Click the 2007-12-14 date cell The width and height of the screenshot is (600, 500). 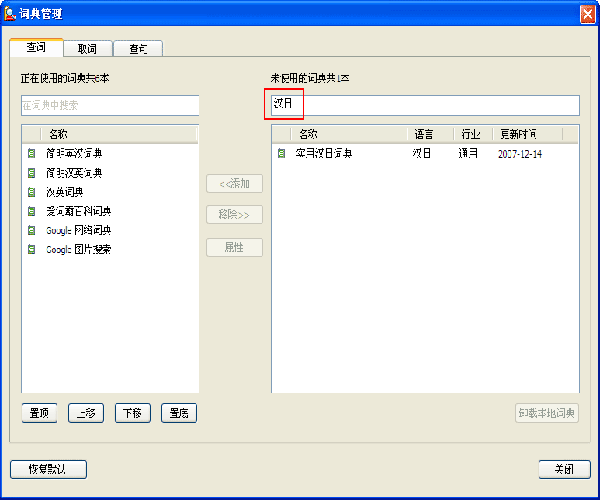(520, 154)
